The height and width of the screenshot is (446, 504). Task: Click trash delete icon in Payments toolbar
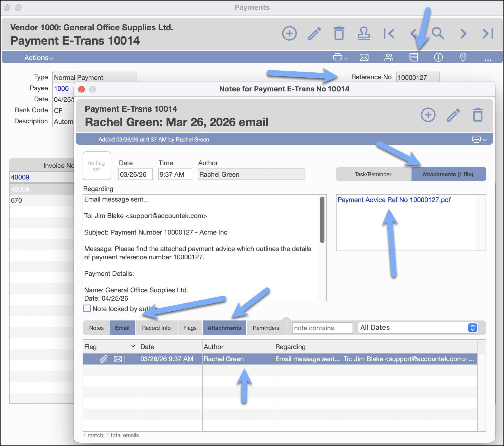tap(339, 34)
